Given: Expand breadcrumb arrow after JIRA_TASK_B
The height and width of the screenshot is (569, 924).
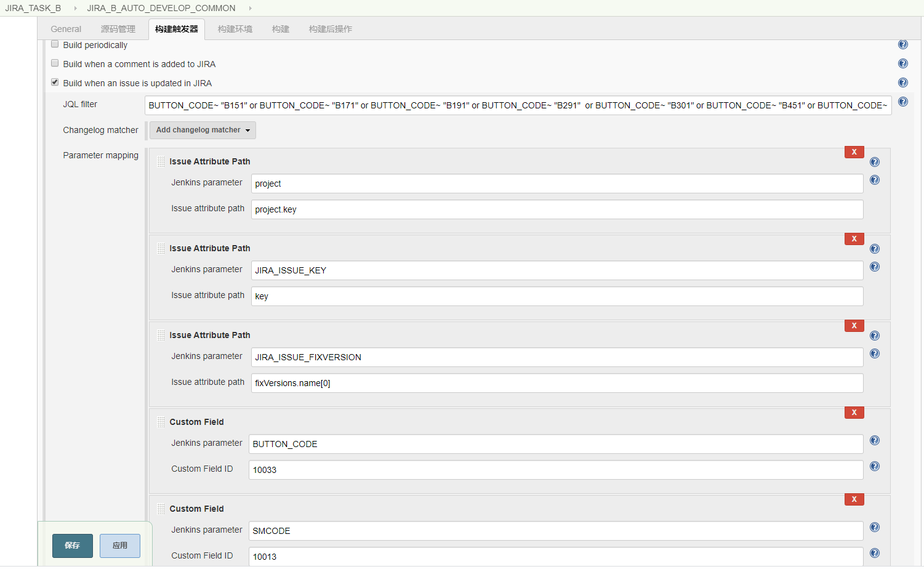Looking at the screenshot, I should point(75,8).
